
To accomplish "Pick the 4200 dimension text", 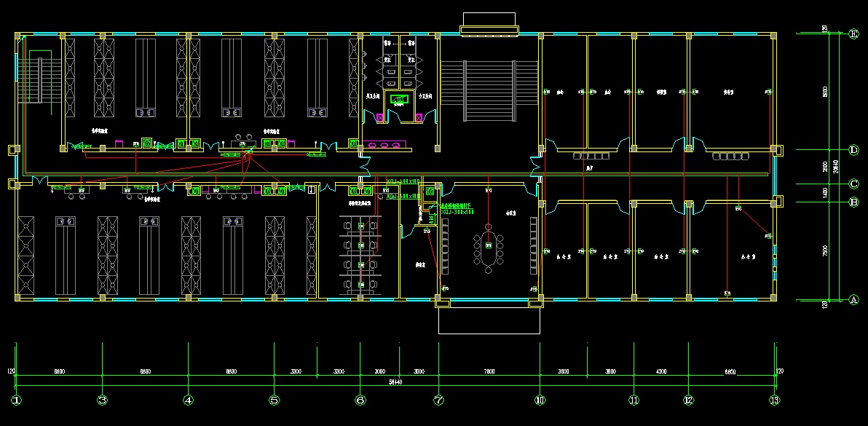I will 660,371.
